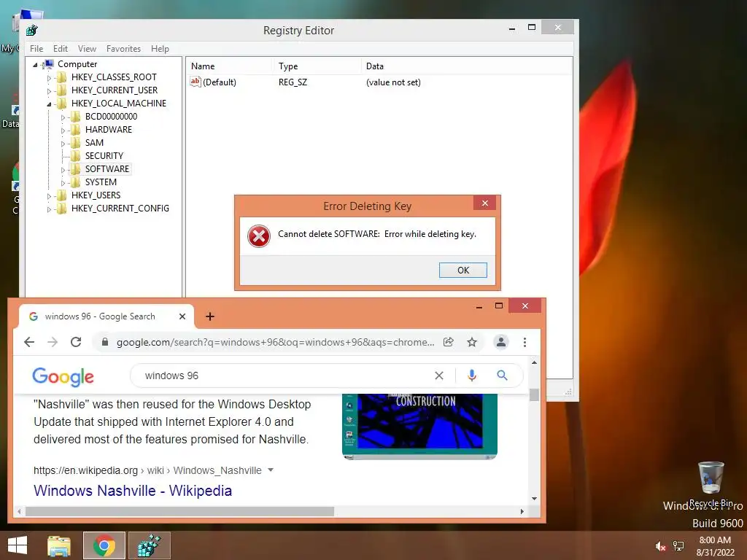Open the View menu in Registry Editor
Viewport: 747px width, 560px height.
(88, 49)
